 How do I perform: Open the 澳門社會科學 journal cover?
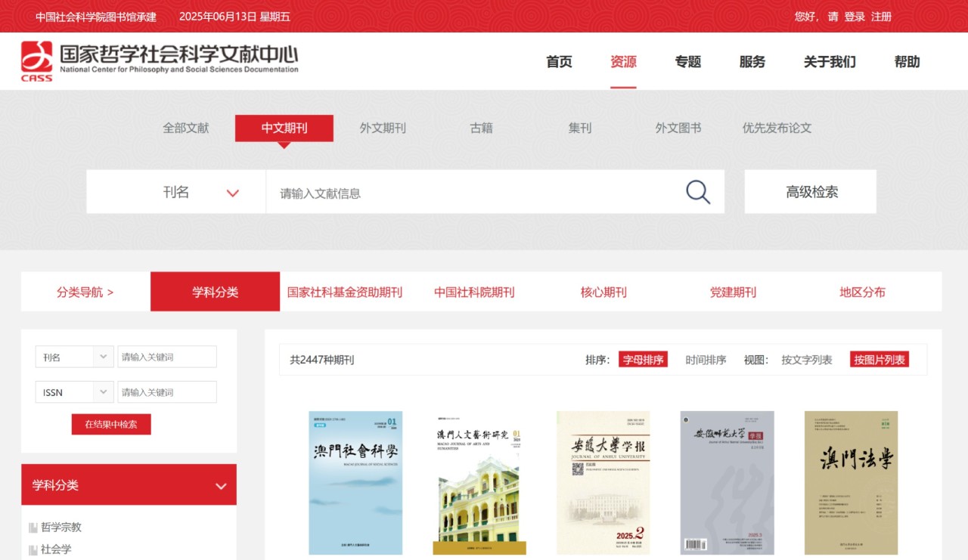(355, 483)
